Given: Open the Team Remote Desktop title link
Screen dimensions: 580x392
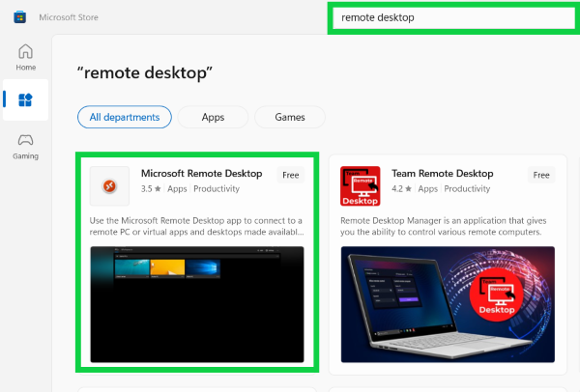Looking at the screenshot, I should tap(443, 174).
